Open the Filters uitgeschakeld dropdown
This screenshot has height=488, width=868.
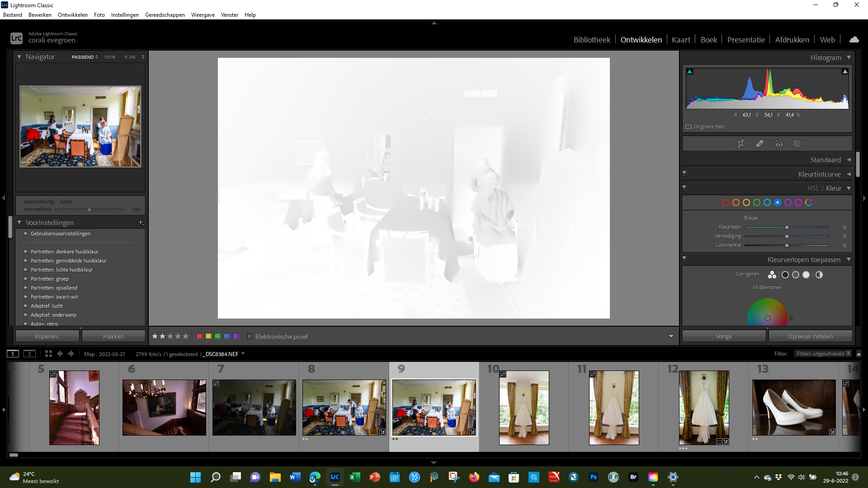pyautogui.click(x=822, y=353)
